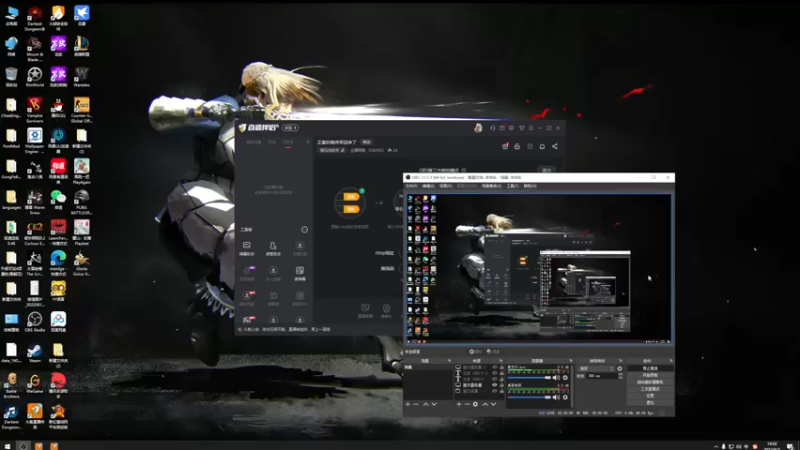This screenshot has width=800, height=450.
Task: Move the selected source up in OBS Sources panel
Action: click(485, 404)
